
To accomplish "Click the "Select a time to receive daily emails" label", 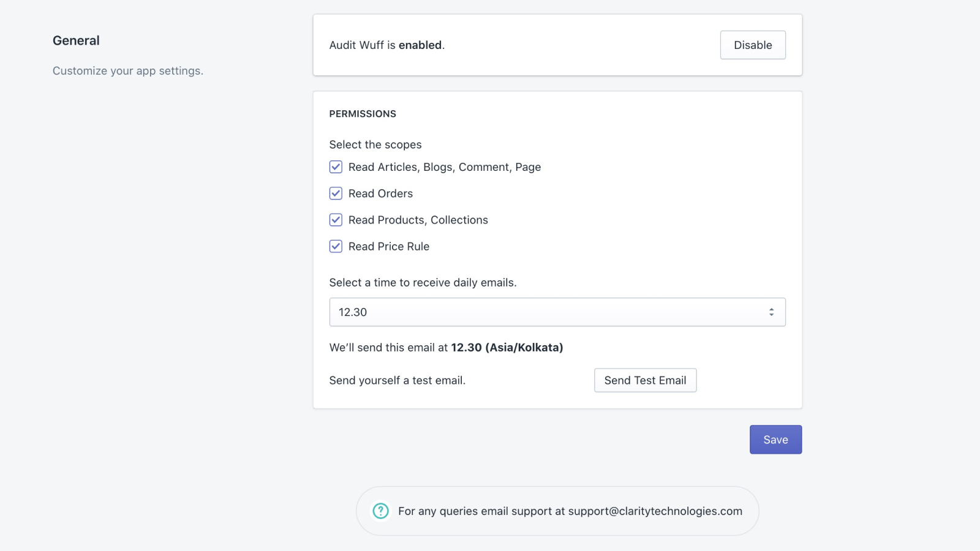I will (423, 282).
